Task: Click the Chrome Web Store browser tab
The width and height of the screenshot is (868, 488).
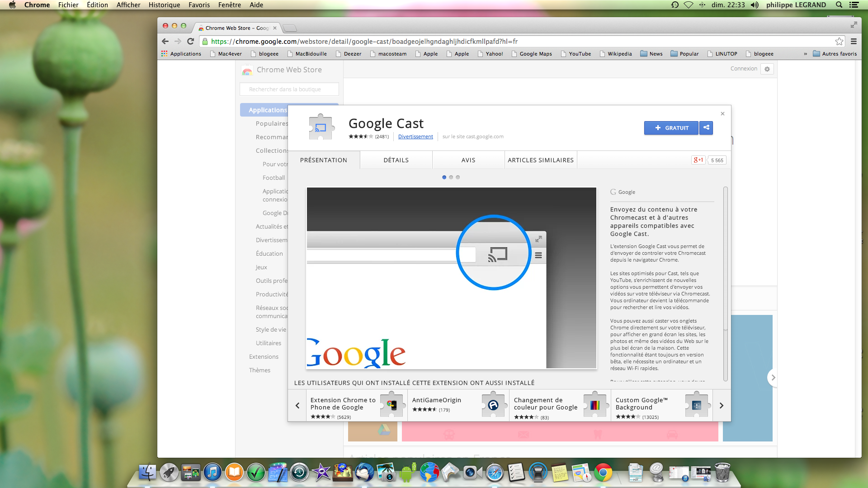Action: pos(237,28)
